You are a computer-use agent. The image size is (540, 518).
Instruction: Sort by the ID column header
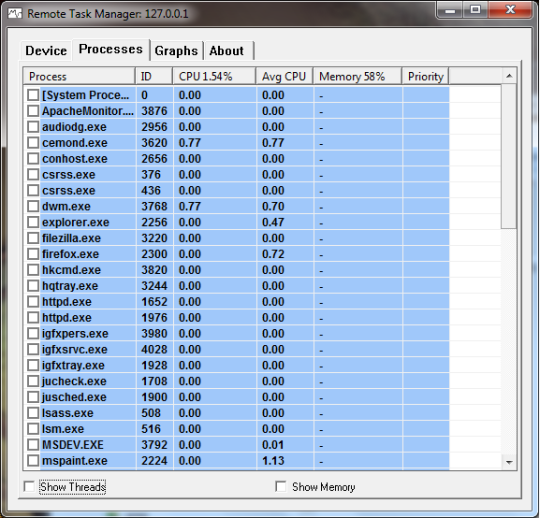pyautogui.click(x=154, y=76)
